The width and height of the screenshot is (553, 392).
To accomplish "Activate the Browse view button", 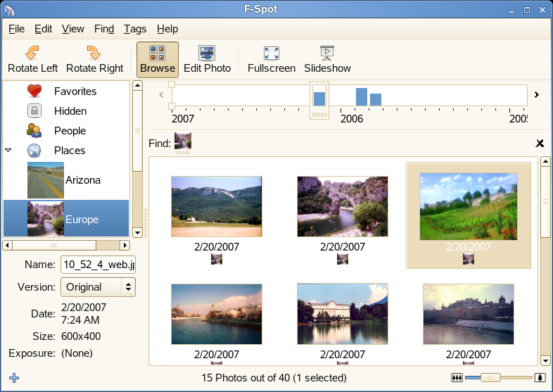I will tap(158, 60).
